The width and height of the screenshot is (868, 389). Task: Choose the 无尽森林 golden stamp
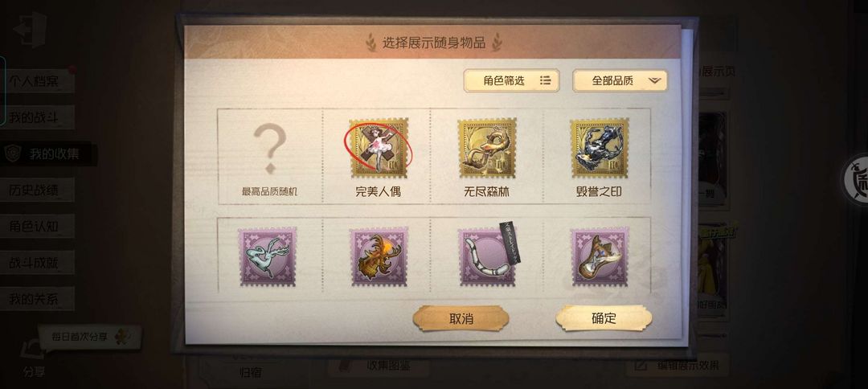(486, 147)
